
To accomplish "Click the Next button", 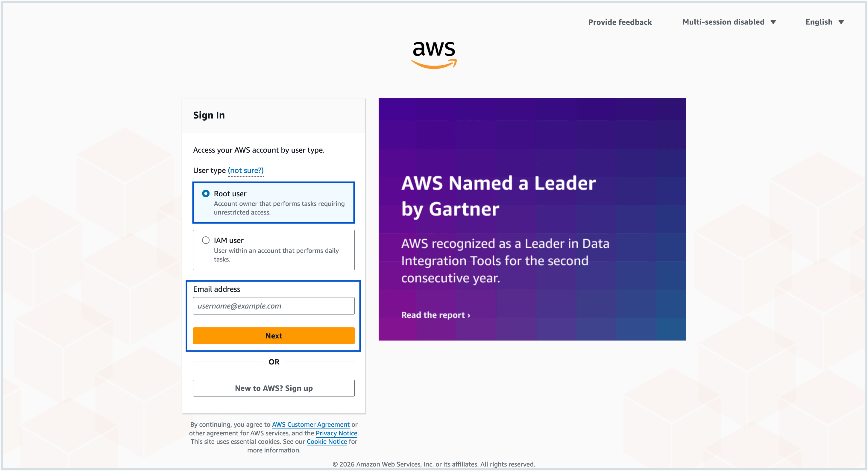I will [x=274, y=335].
